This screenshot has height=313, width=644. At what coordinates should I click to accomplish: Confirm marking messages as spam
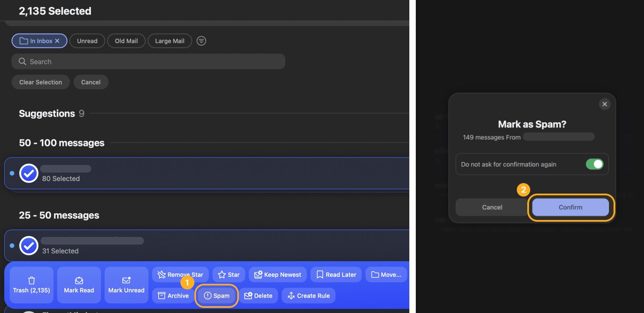(x=570, y=207)
